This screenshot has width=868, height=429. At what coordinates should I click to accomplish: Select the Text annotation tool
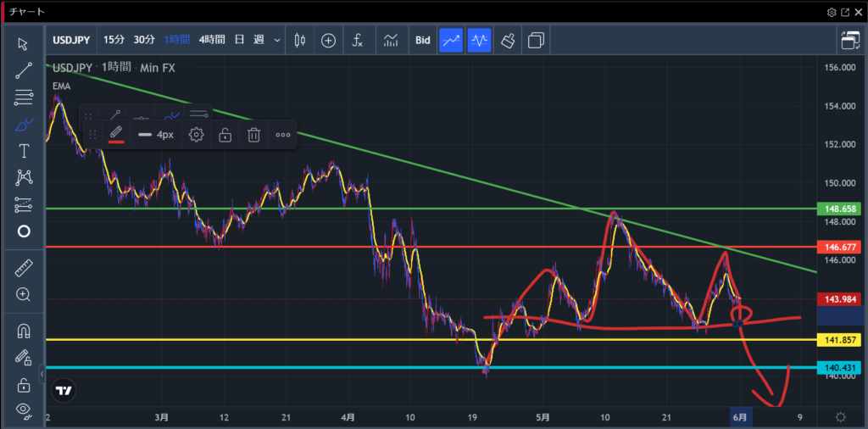point(23,151)
